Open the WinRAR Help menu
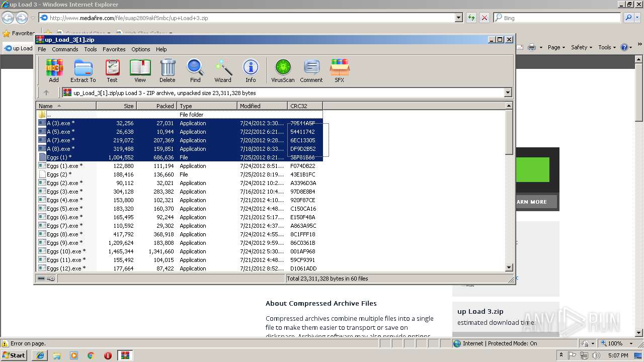Viewport: 644px width, 362px height. pyautogui.click(x=161, y=49)
